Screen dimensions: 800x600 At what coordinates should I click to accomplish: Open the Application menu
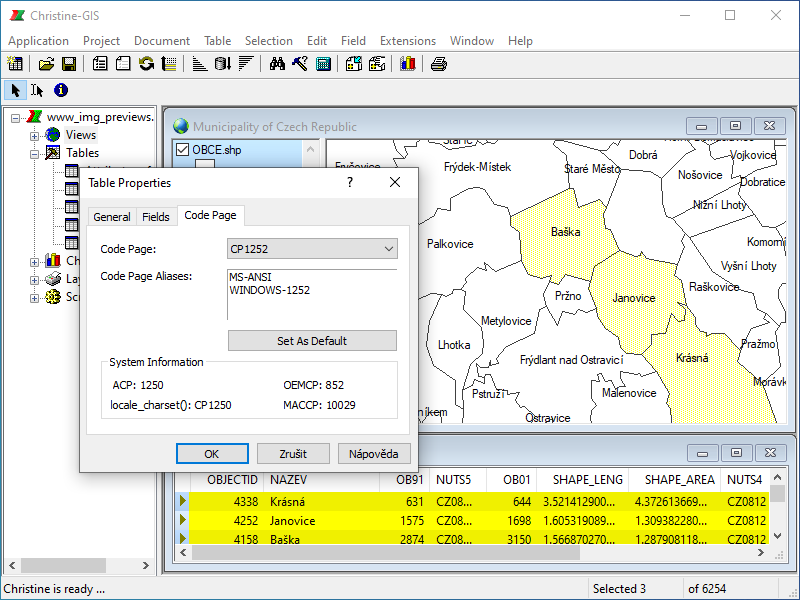pyautogui.click(x=38, y=41)
